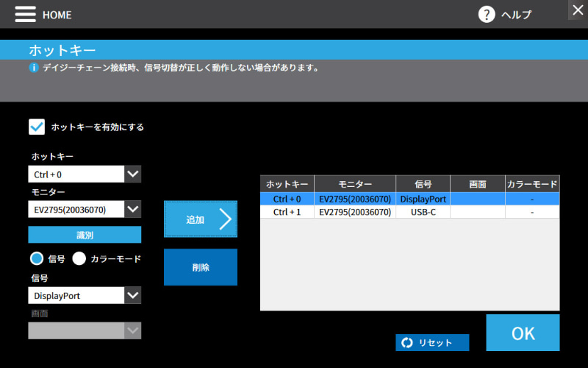
Task: Expand the ホットキー dropdown showing Ctrl + 0
Action: click(x=85, y=174)
